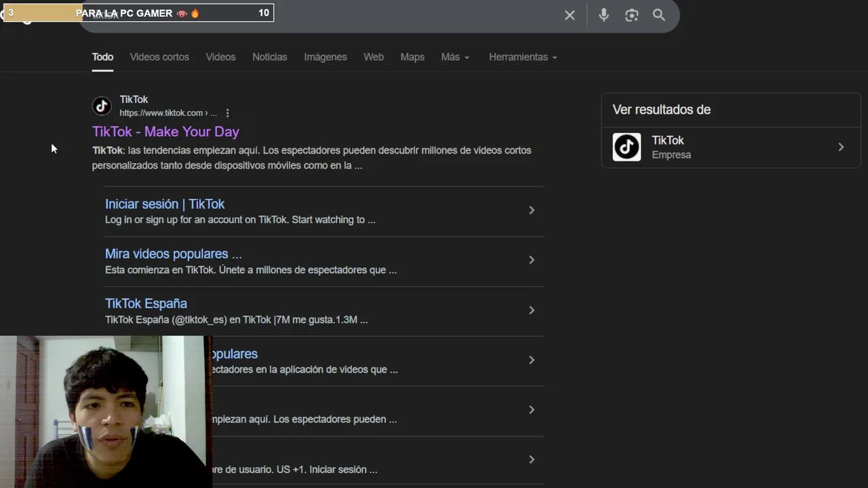
Task: Click the arrow on TikTok España row
Action: click(x=532, y=310)
